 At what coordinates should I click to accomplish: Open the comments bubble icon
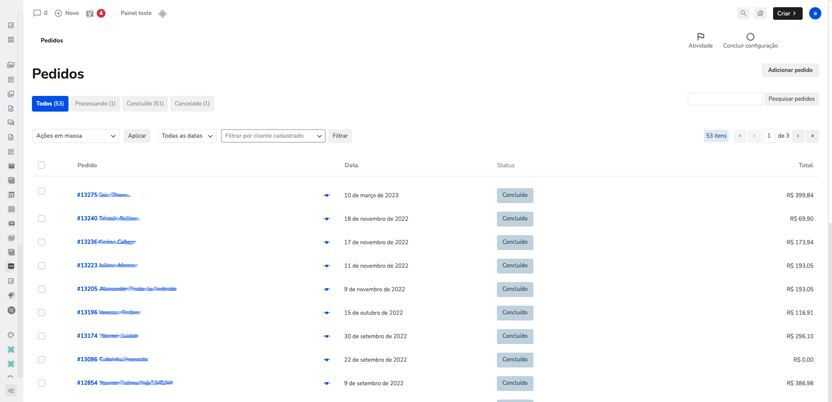tap(37, 14)
